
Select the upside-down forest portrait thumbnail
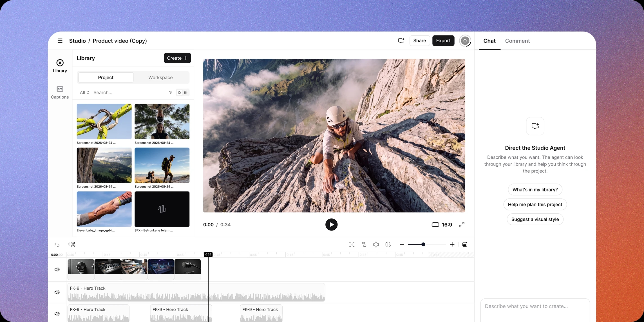click(x=162, y=122)
